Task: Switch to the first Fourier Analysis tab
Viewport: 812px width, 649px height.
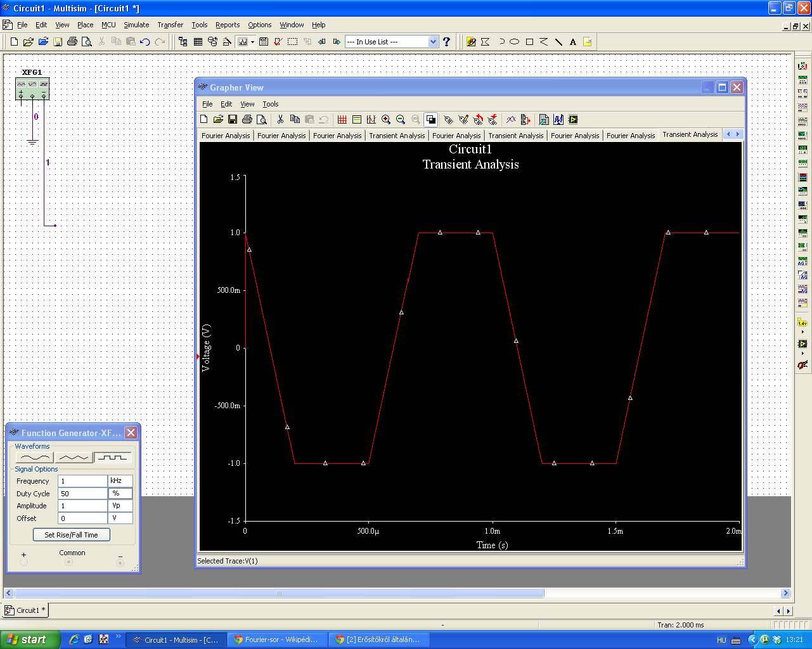Action: [226, 136]
